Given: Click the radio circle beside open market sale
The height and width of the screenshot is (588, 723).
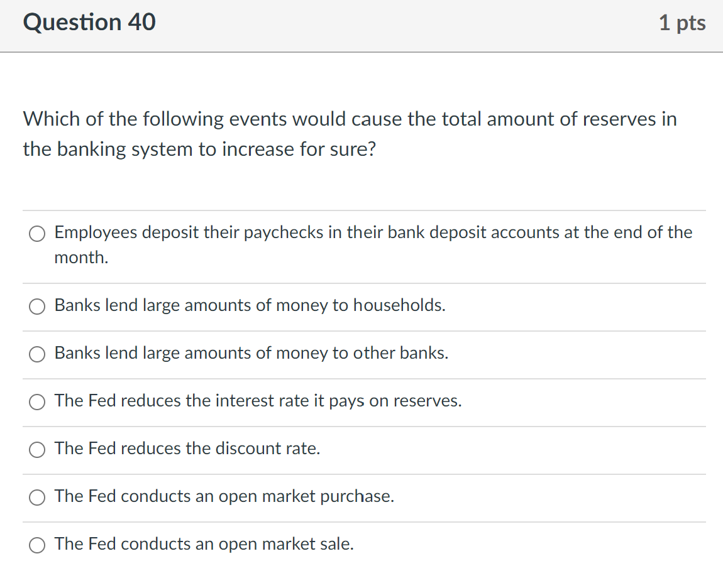Looking at the screenshot, I should pos(37,545).
